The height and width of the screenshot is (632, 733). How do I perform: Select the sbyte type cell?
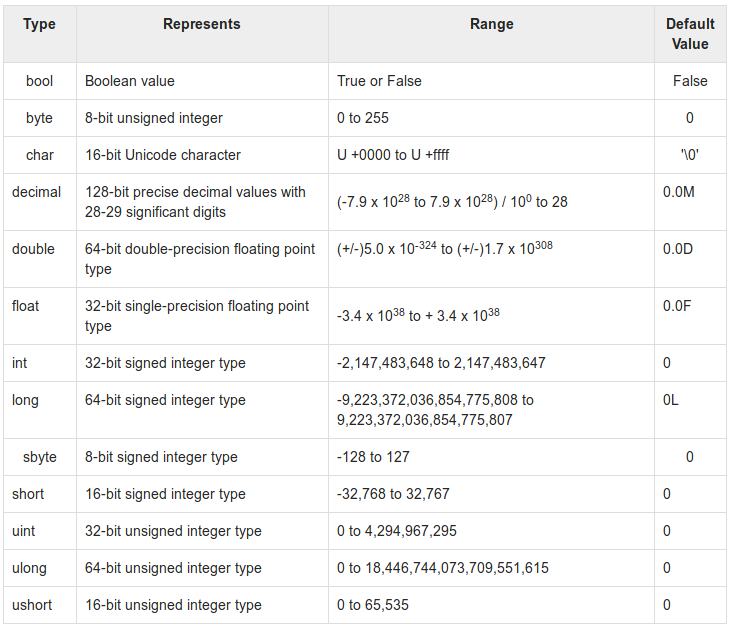click(40, 457)
